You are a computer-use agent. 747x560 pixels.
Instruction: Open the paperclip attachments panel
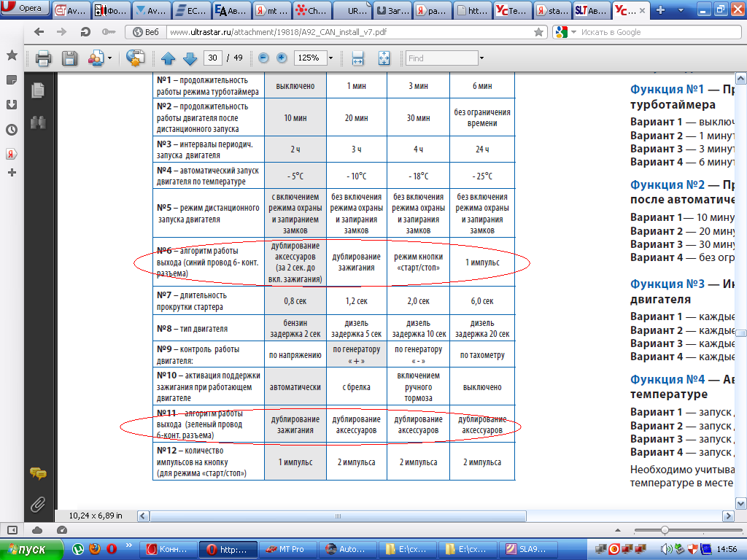pos(38,504)
